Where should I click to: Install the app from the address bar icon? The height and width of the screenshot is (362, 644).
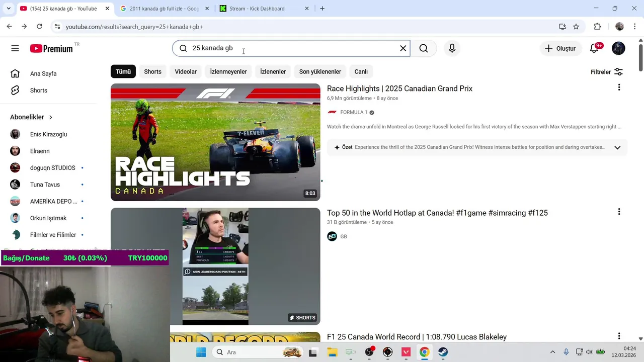point(562,27)
